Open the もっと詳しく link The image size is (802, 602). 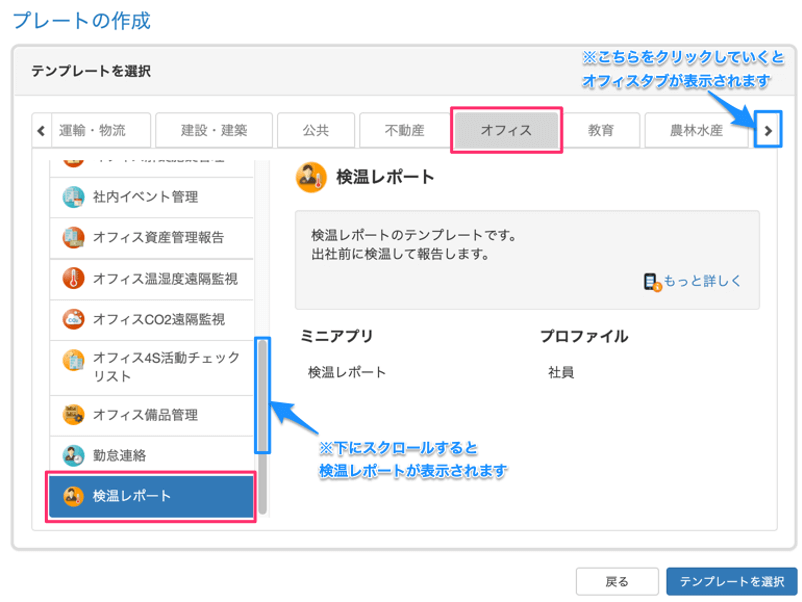point(700,281)
